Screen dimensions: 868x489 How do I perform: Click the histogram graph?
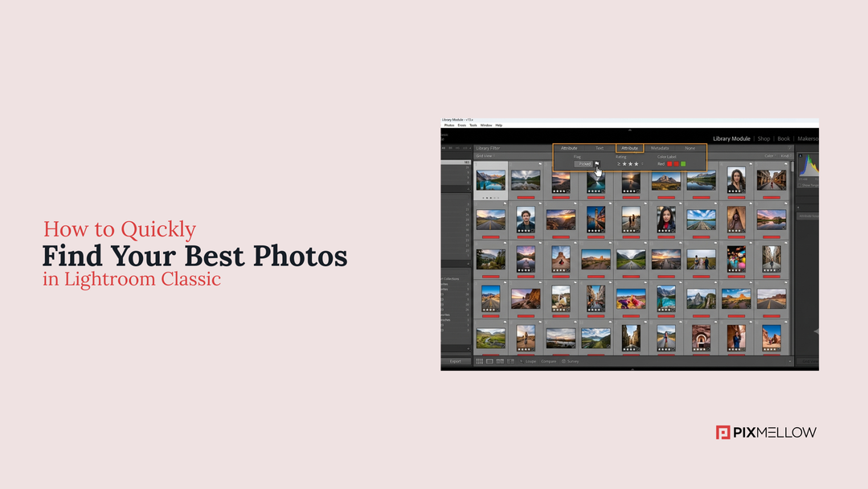pos(808,166)
